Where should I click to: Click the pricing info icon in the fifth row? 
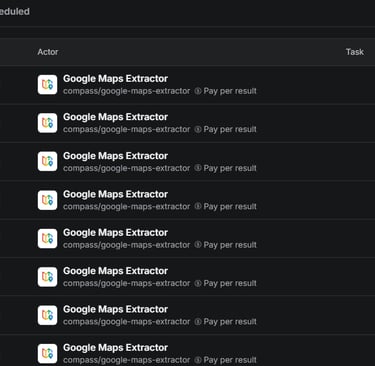point(198,245)
